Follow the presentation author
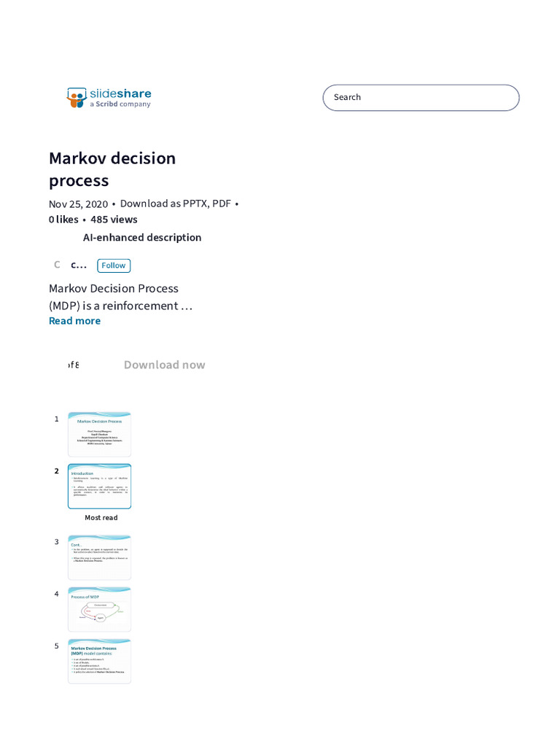The height and width of the screenshot is (747, 560). [114, 266]
